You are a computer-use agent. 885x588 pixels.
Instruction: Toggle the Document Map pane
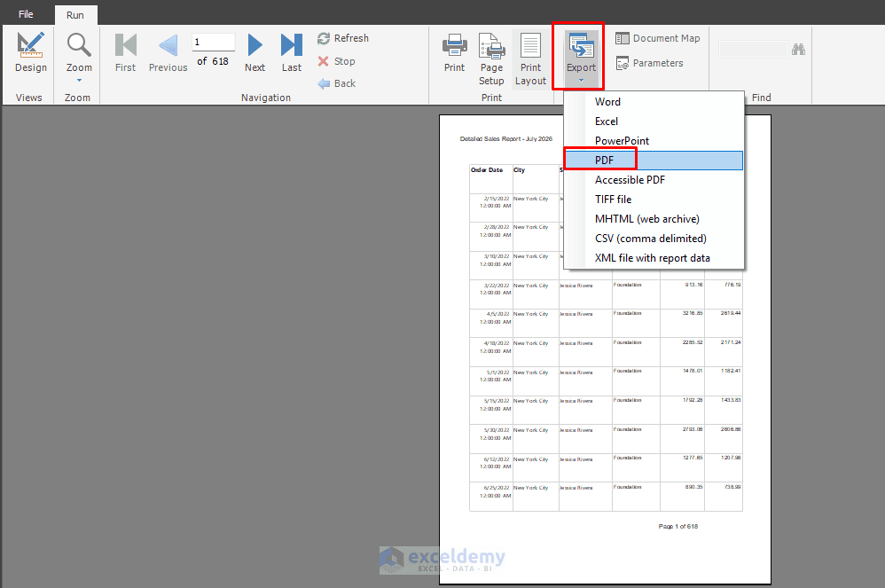[x=657, y=38]
